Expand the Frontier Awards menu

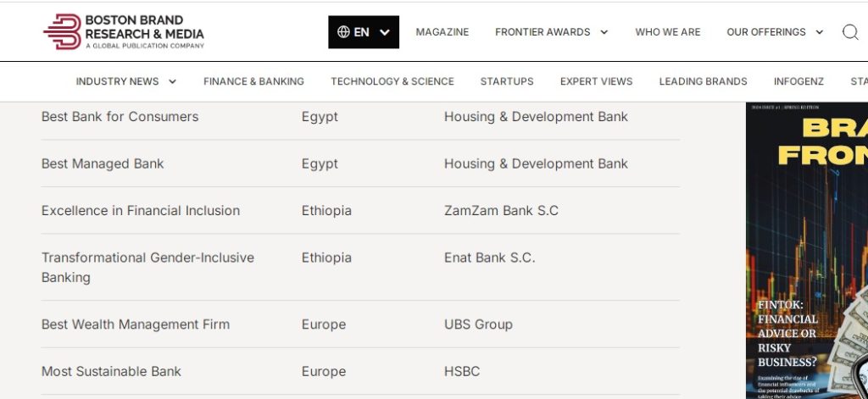tap(551, 32)
